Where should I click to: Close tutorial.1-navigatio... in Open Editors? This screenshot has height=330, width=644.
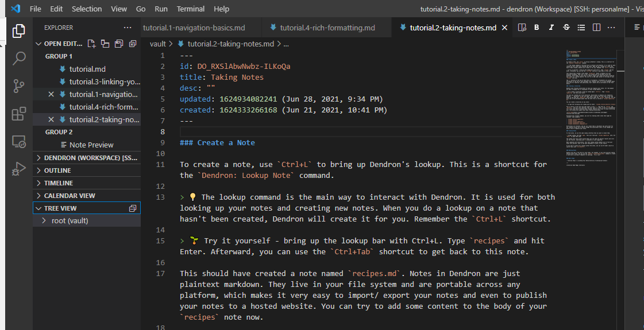click(x=51, y=94)
